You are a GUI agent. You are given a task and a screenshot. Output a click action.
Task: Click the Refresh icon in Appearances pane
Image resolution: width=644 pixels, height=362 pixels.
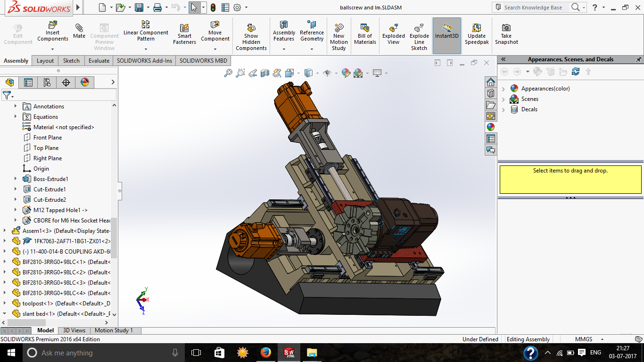click(x=575, y=72)
